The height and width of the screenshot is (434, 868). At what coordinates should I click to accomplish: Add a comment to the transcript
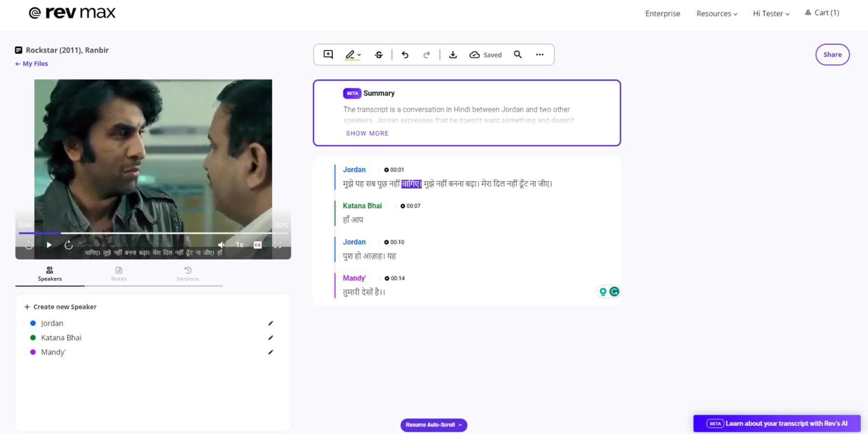(328, 54)
